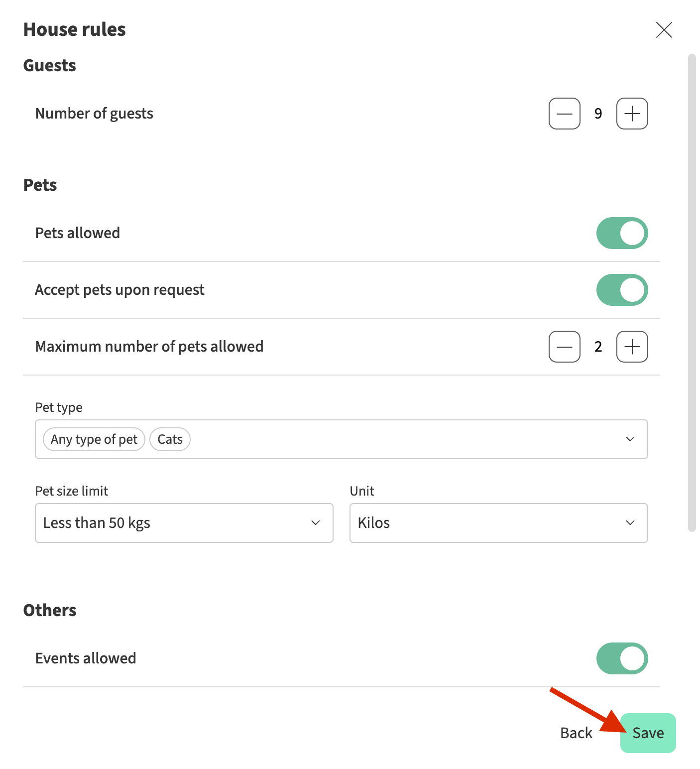Open the Pet size limit dropdown
The image size is (700, 769).
coord(184,523)
